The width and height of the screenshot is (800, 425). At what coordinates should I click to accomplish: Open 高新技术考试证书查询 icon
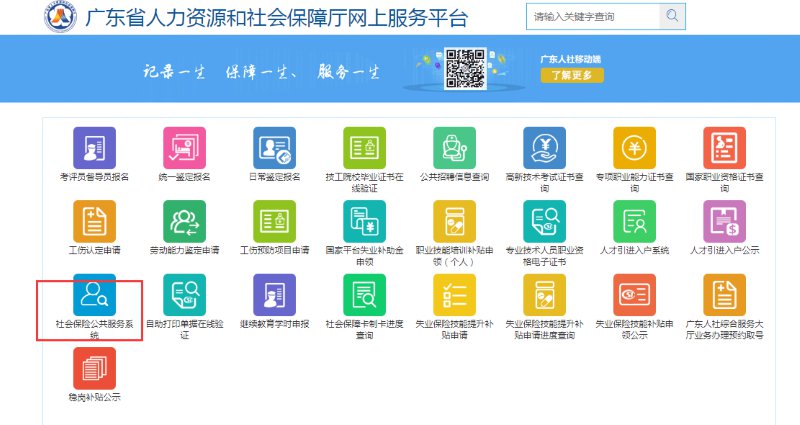pos(544,148)
